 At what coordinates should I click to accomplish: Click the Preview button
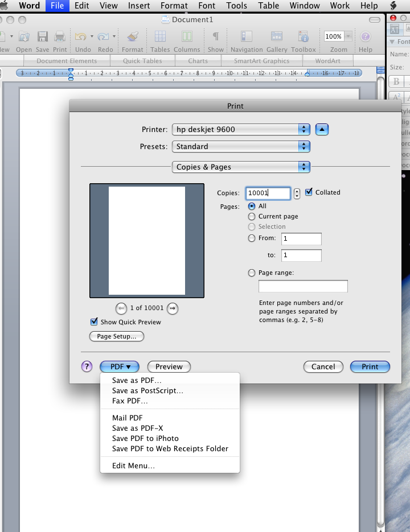pyautogui.click(x=169, y=366)
